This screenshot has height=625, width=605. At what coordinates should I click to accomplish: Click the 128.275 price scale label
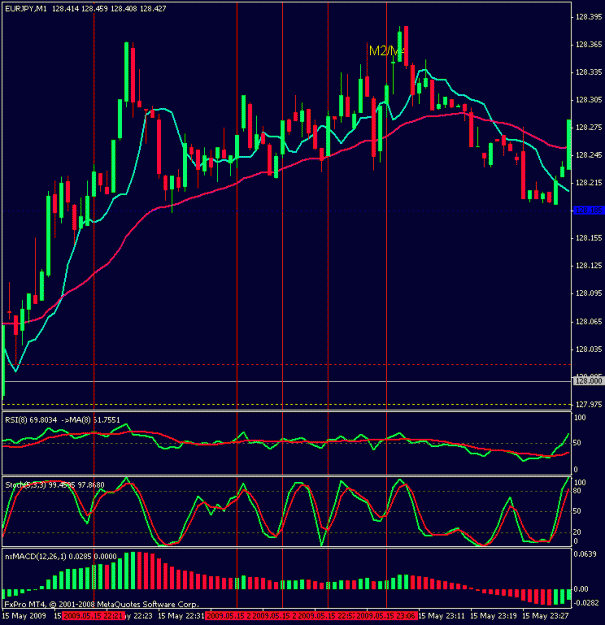(588, 127)
